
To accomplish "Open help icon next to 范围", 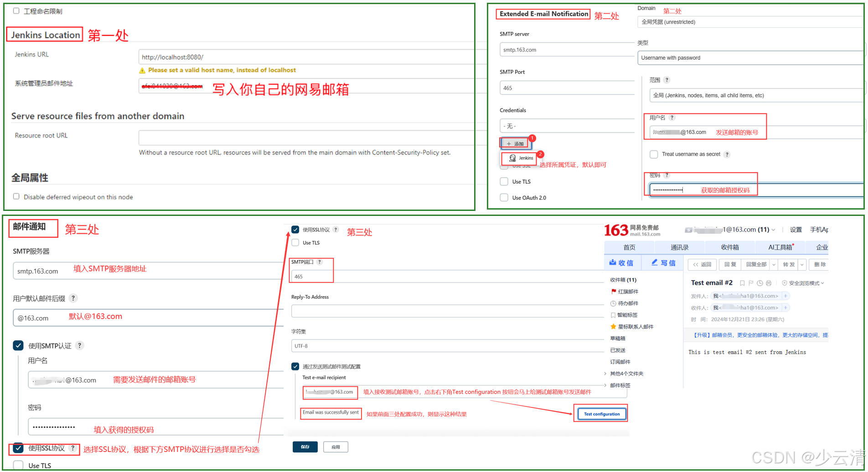I will click(x=667, y=80).
